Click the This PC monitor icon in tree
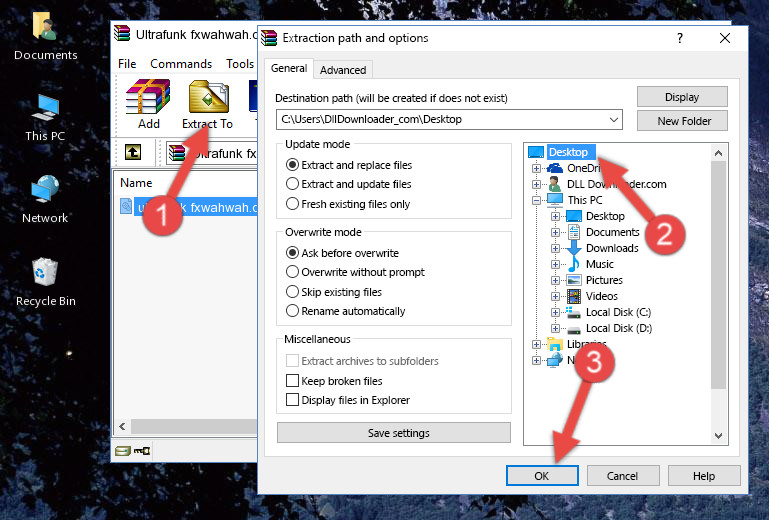Screen dimensions: 769x520 [x=555, y=200]
